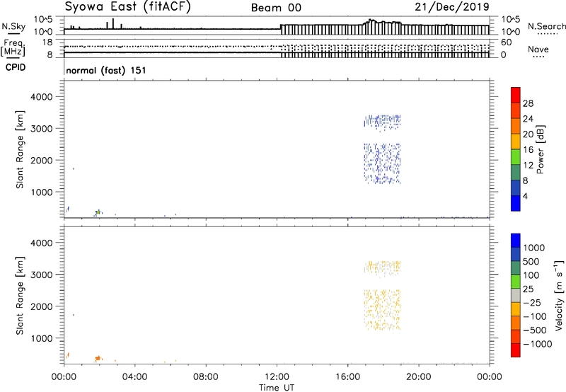The height and width of the screenshot is (392, 566).
Task: Pick the red top segment of Power colorbar
Action: [x=516, y=95]
